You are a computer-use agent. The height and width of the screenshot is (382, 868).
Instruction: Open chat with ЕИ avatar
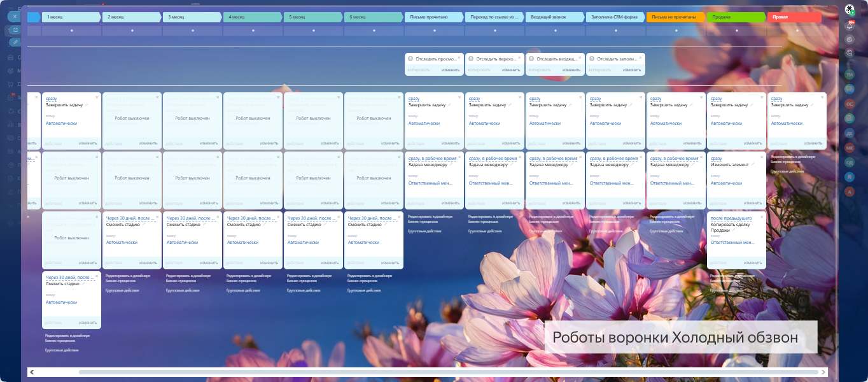[x=850, y=74]
